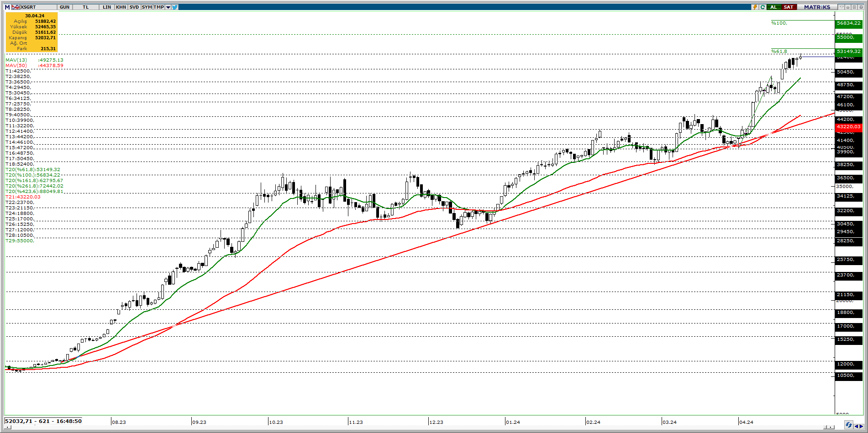Open the GUN period selector
This screenshot has width=868, height=433.
(x=64, y=7)
